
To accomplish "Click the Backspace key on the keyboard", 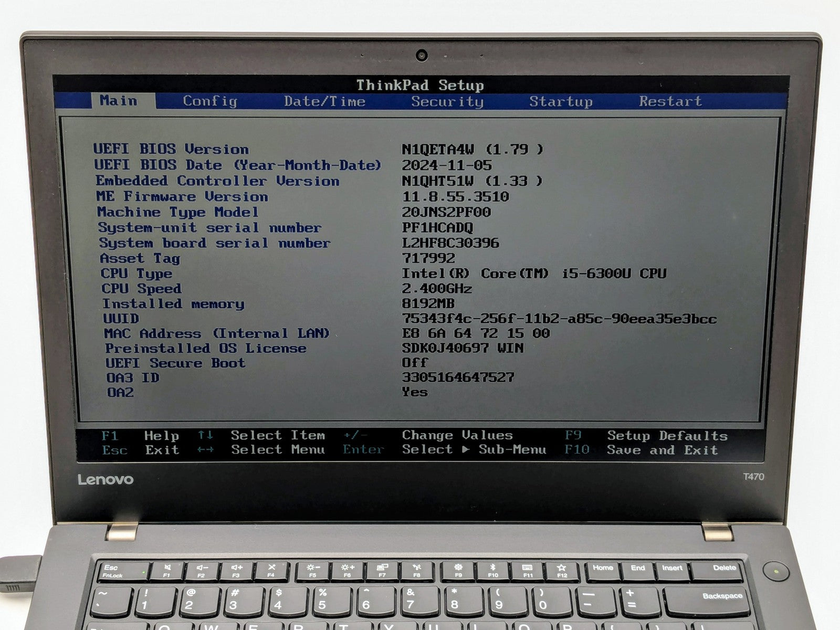I will coord(706,602).
